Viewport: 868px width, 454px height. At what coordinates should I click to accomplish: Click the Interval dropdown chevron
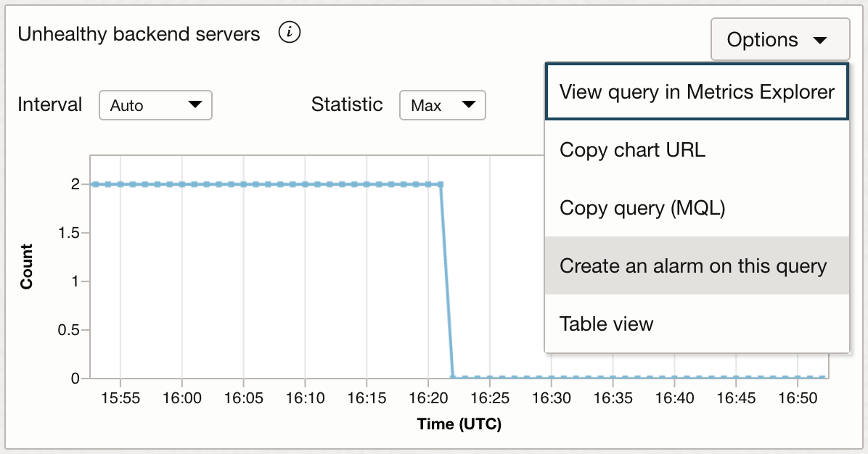pyautogui.click(x=195, y=104)
